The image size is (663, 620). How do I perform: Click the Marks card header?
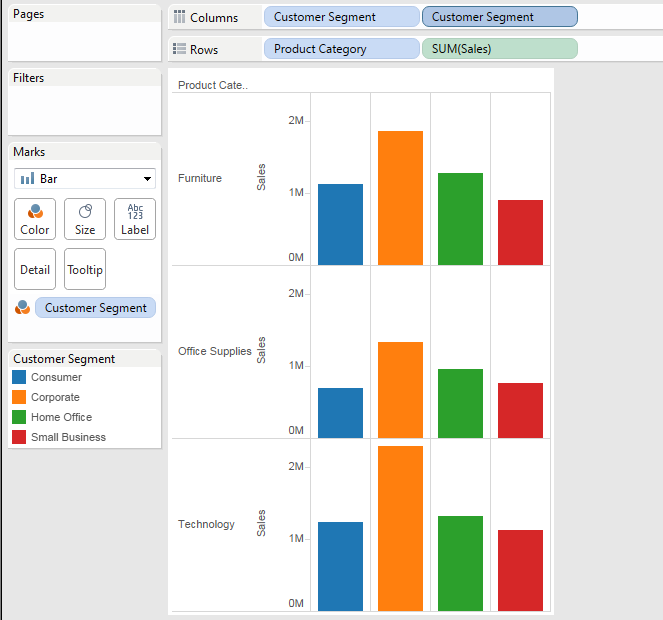29,152
